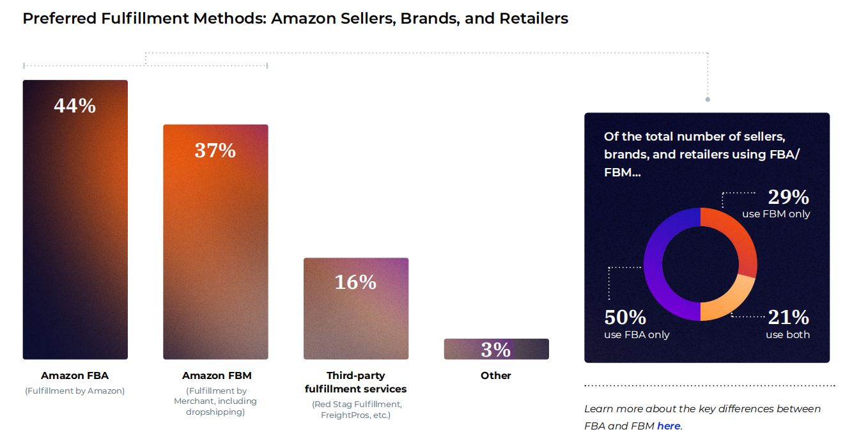Select the 37% Amazon FBM bar

click(x=215, y=242)
